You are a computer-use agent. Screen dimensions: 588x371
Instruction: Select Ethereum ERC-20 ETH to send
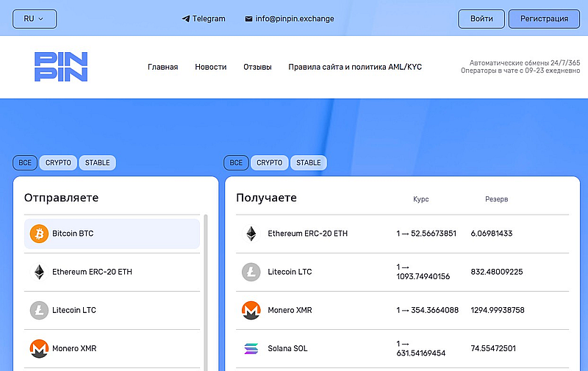(x=112, y=272)
